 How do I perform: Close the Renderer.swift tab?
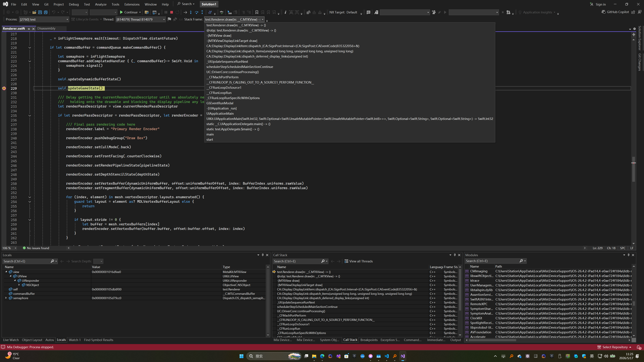point(33,29)
